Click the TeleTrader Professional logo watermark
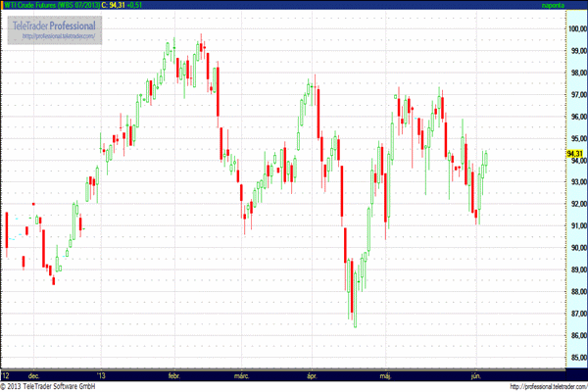The image size is (588, 392). pyautogui.click(x=56, y=24)
